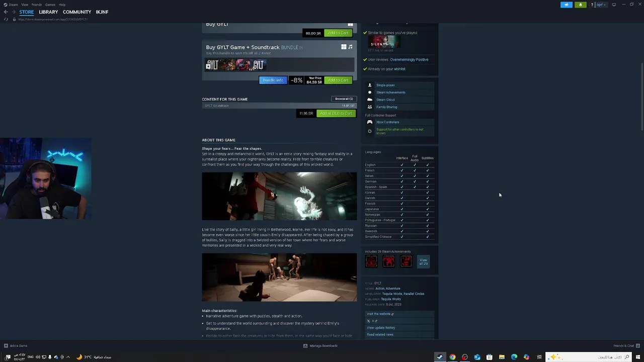The width and height of the screenshot is (644, 362).
Task: Add all DLC to Cart
Action: coord(336,114)
